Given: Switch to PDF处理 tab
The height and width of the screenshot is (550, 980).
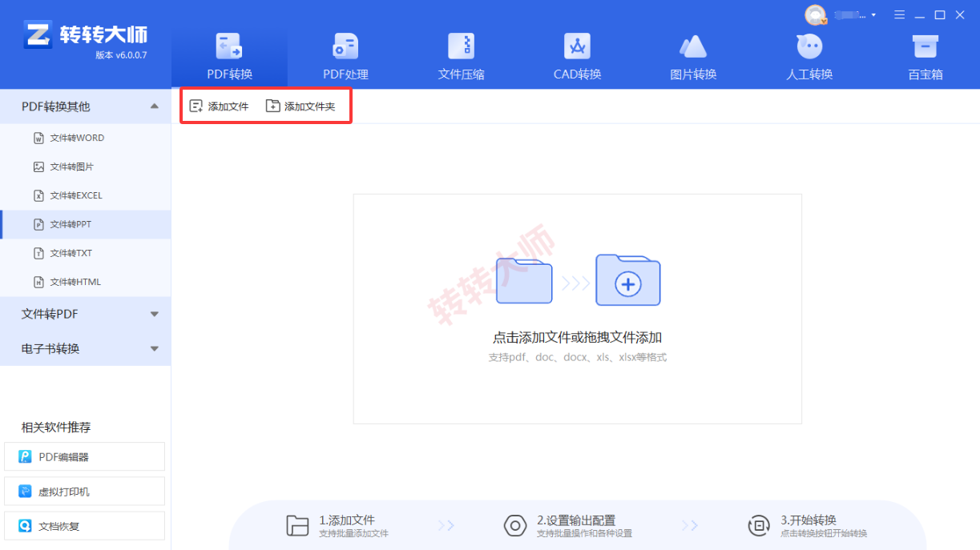Looking at the screenshot, I should tap(345, 58).
